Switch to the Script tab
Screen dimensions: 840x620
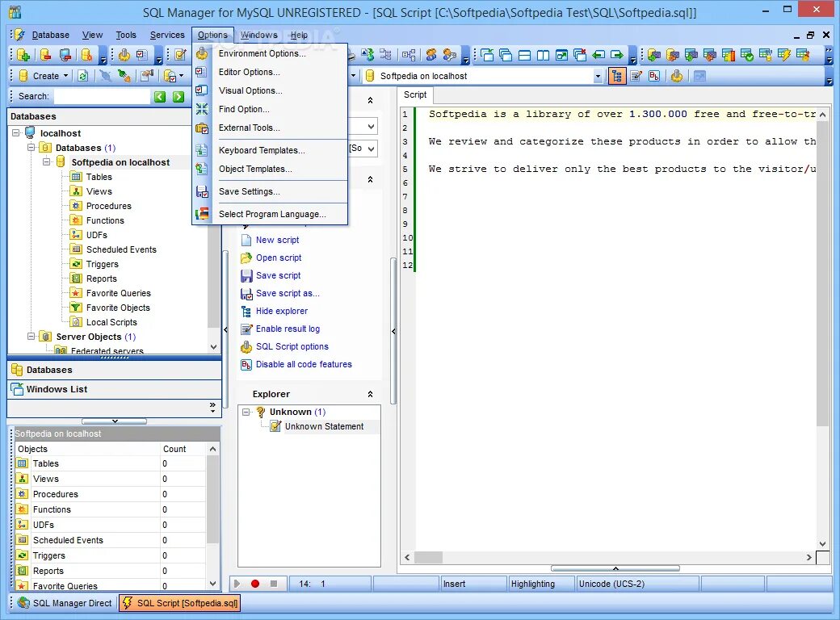click(x=415, y=94)
